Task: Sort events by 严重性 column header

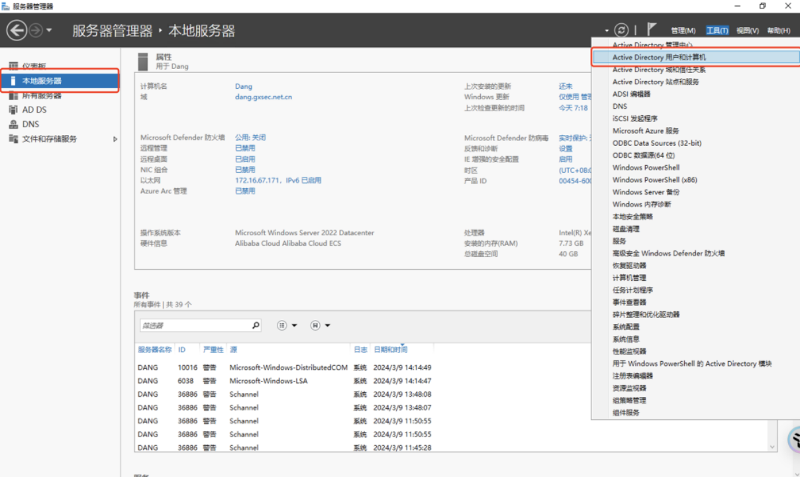Action: point(213,349)
